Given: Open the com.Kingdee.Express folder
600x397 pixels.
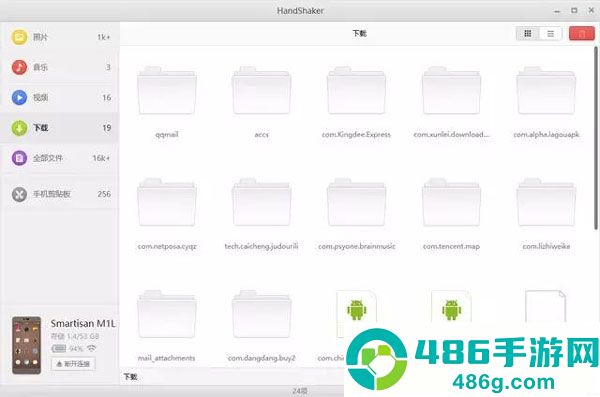Looking at the screenshot, I should click(356, 91).
